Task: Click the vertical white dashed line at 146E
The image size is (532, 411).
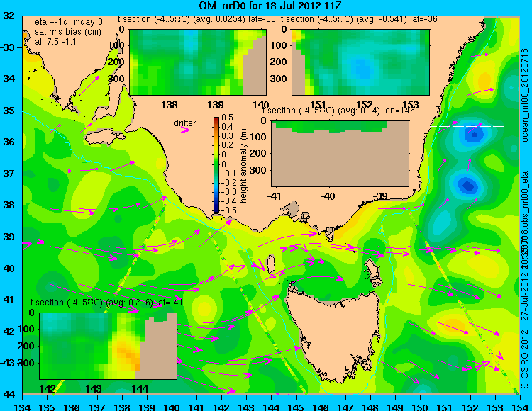Action: click(x=321, y=261)
